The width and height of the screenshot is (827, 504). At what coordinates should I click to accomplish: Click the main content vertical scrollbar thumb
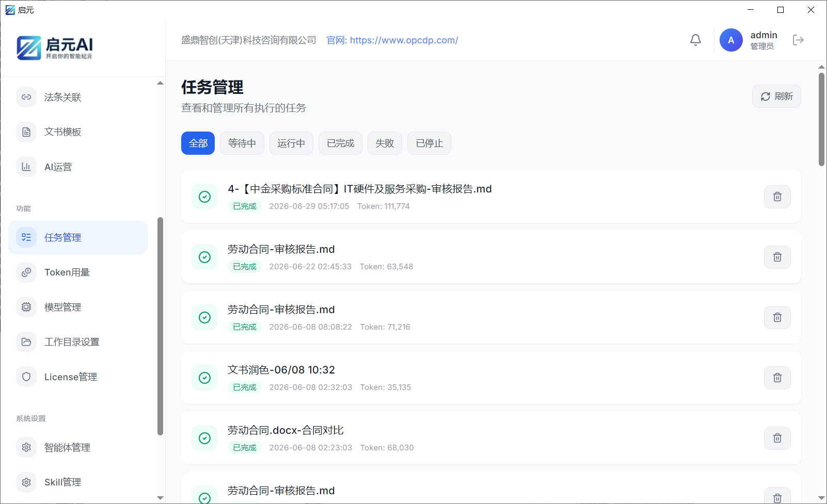tap(821, 119)
